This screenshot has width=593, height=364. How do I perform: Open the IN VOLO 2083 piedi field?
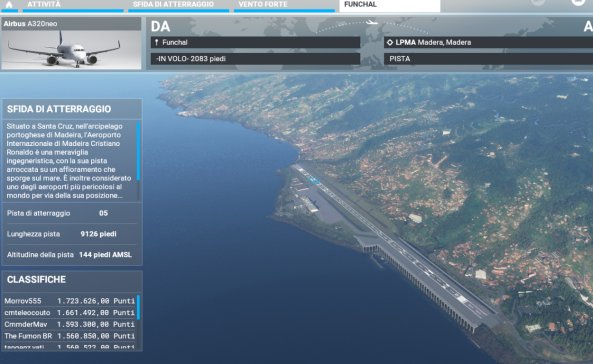[255, 59]
